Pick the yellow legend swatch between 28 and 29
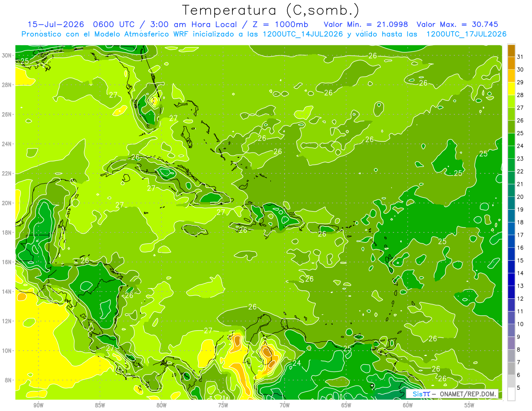Image resolution: width=532 pixels, height=411 pixels. coord(511,88)
